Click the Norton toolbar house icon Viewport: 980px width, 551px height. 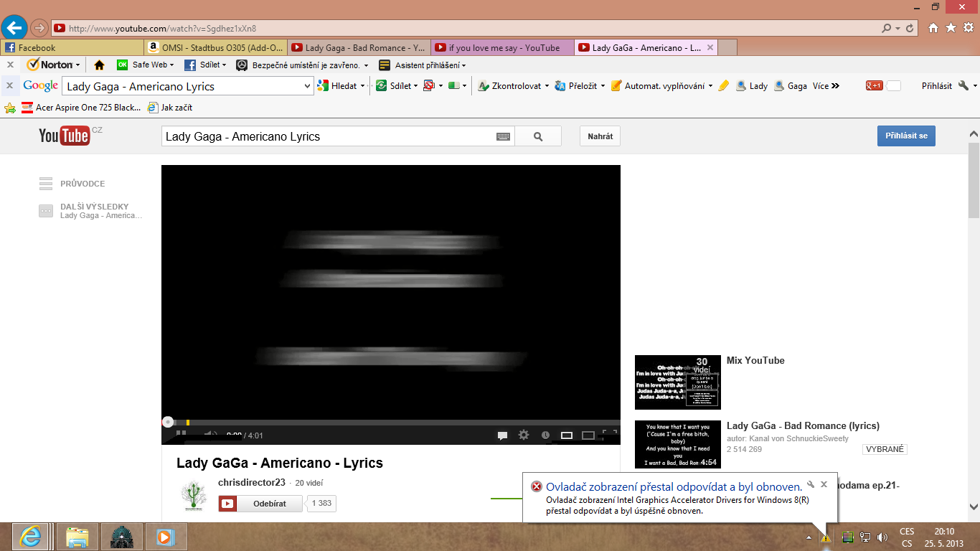[99, 65]
